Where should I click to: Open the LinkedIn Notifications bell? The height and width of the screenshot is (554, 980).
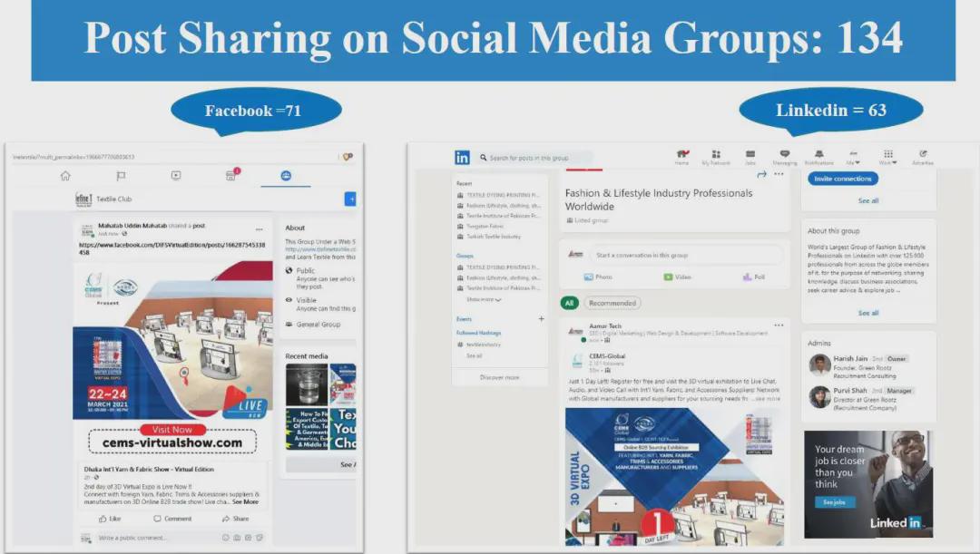pos(818,157)
